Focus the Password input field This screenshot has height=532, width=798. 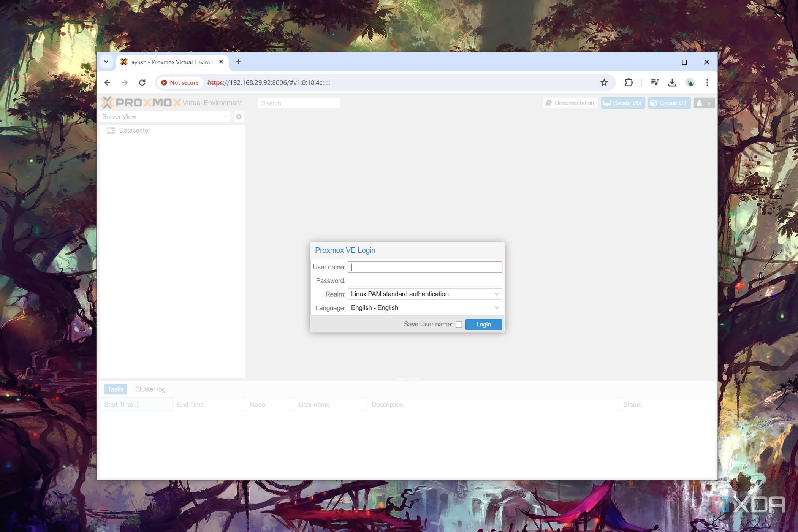click(x=425, y=280)
